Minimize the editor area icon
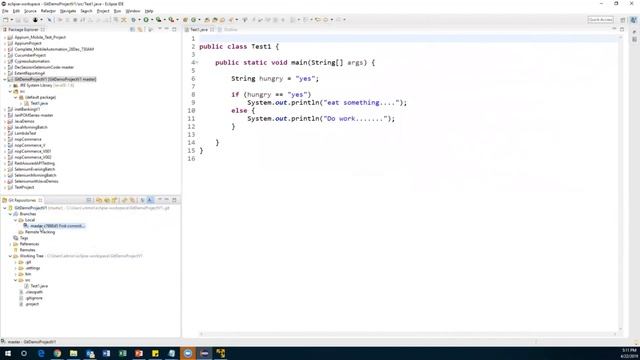This screenshot has height=360, width=640. (614, 29)
